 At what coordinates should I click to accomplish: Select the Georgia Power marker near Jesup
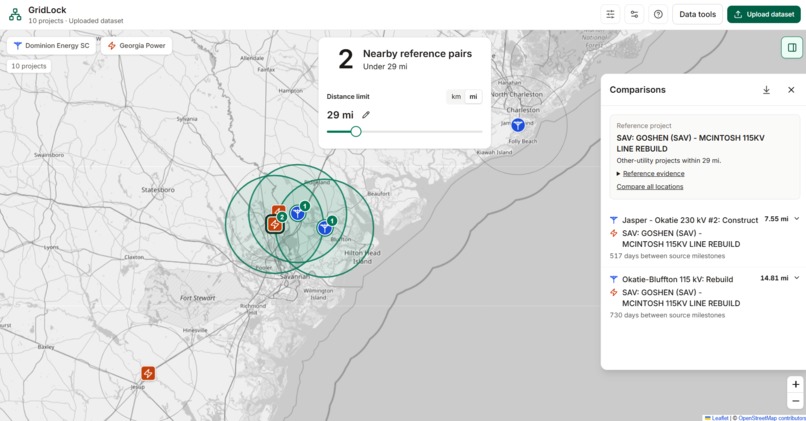pyautogui.click(x=148, y=373)
